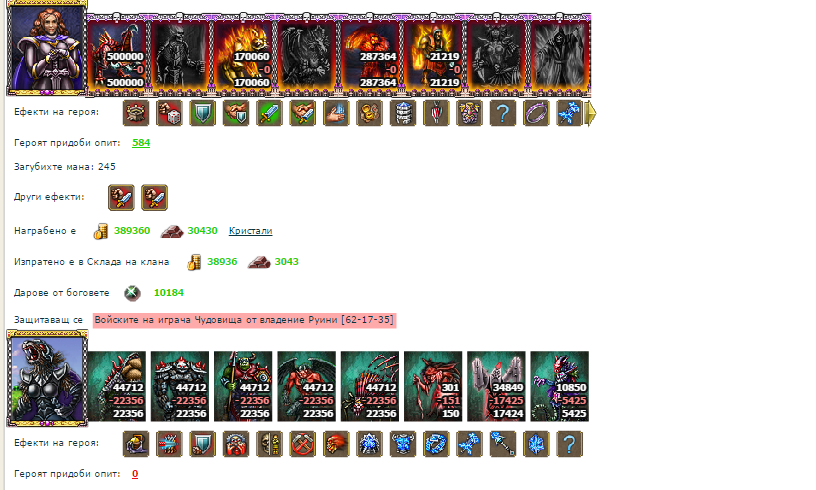The image size is (816, 490).
Task: Click the defending monster hero portrait
Action: 47,378
